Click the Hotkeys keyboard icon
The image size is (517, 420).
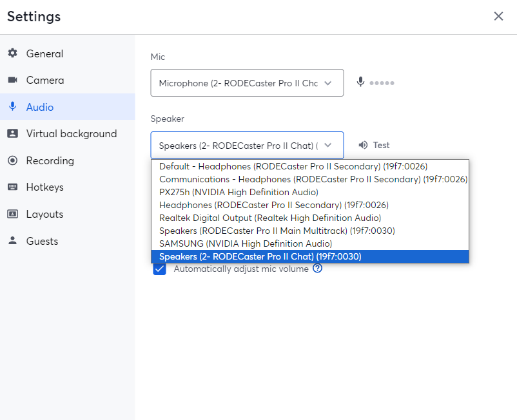12,187
